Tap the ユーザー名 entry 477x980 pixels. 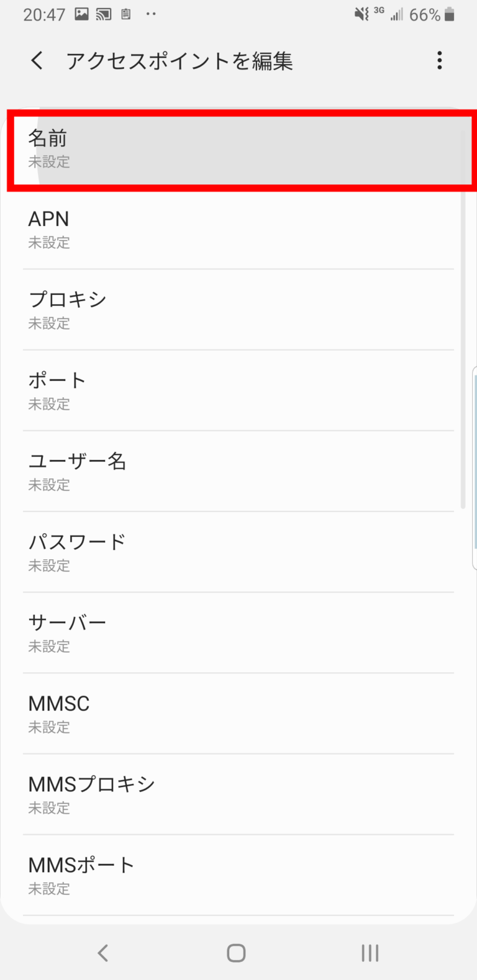[x=238, y=472]
